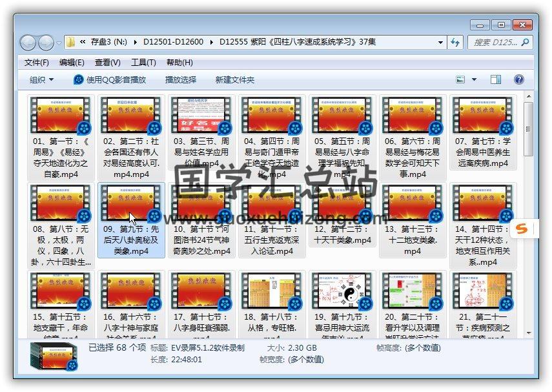
Task: Select video 06、第六节 周易易经与梅花易数
Action: 413,138
